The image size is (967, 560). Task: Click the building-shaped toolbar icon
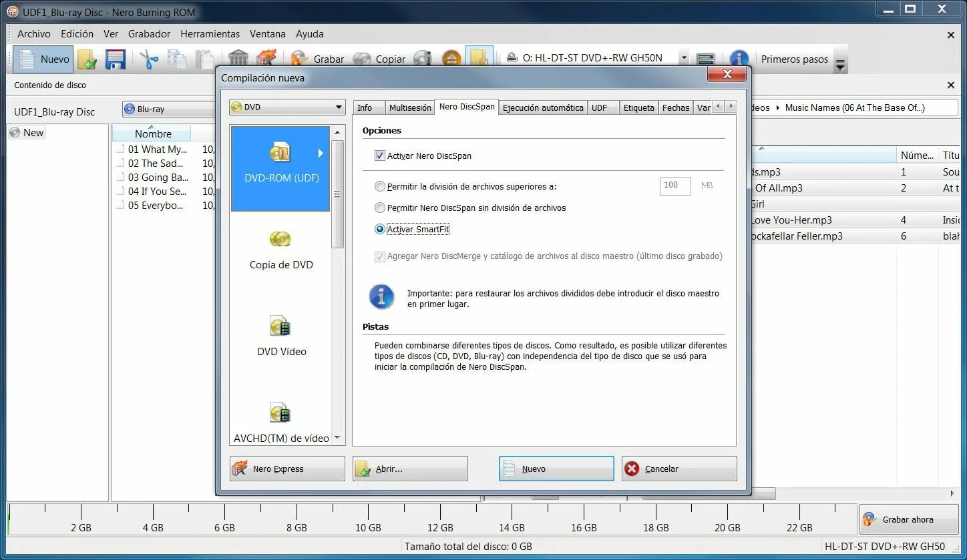coord(238,59)
